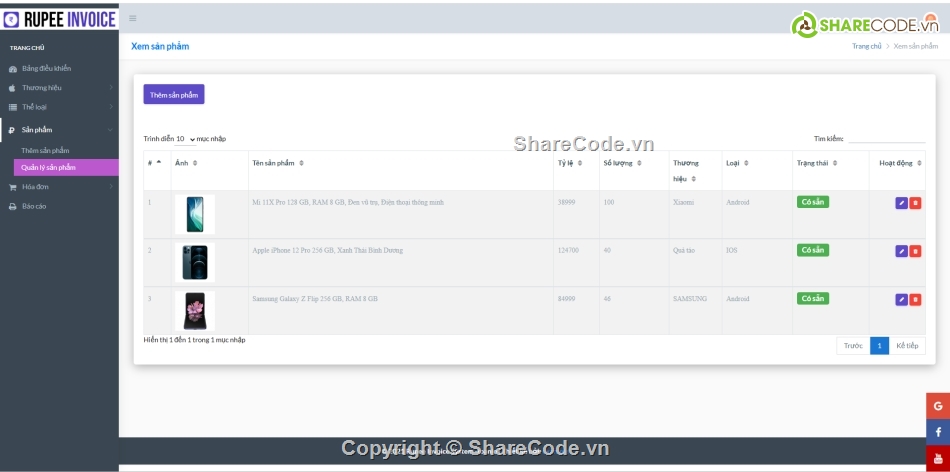Click the rupee icon beside Sản phẩm
Viewport: 950px width, 472px height.
12,130
